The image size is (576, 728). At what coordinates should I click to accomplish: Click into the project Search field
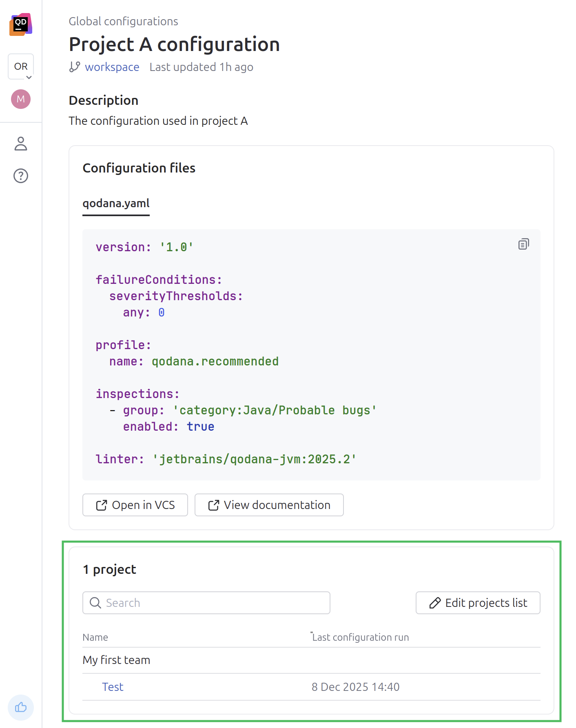click(212, 603)
